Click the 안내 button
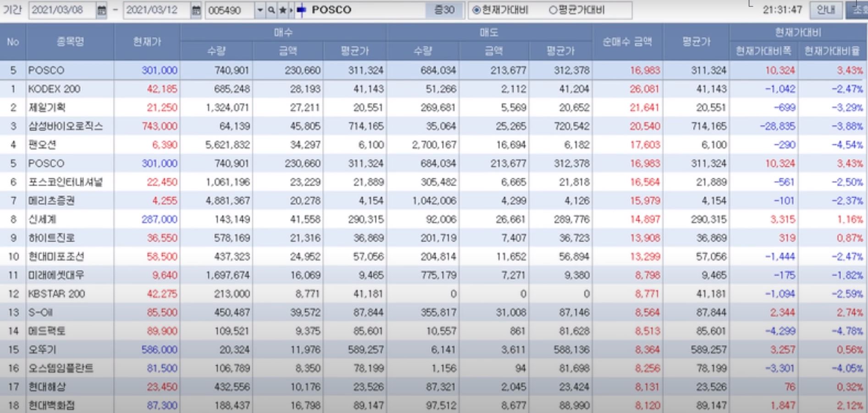This screenshot has height=413, width=868. 826,10
